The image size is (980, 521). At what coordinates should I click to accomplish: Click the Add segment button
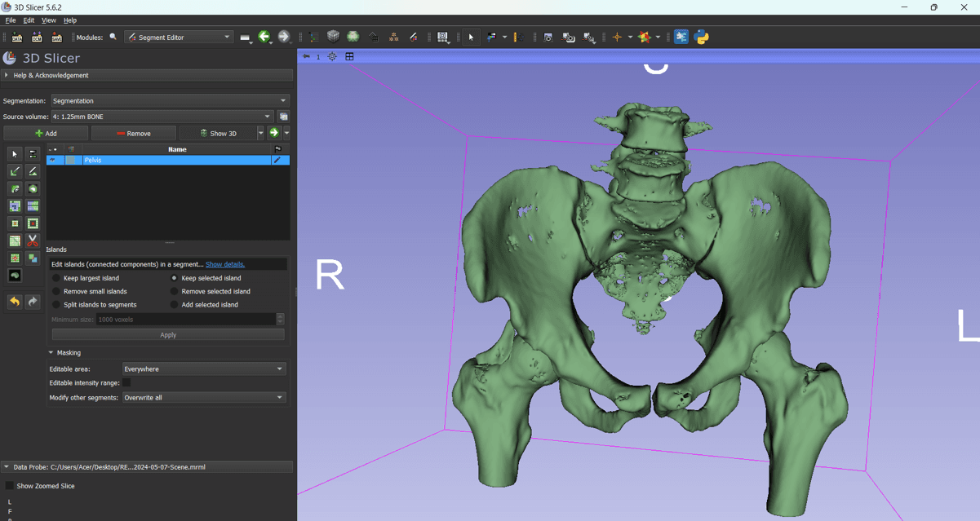(46, 133)
